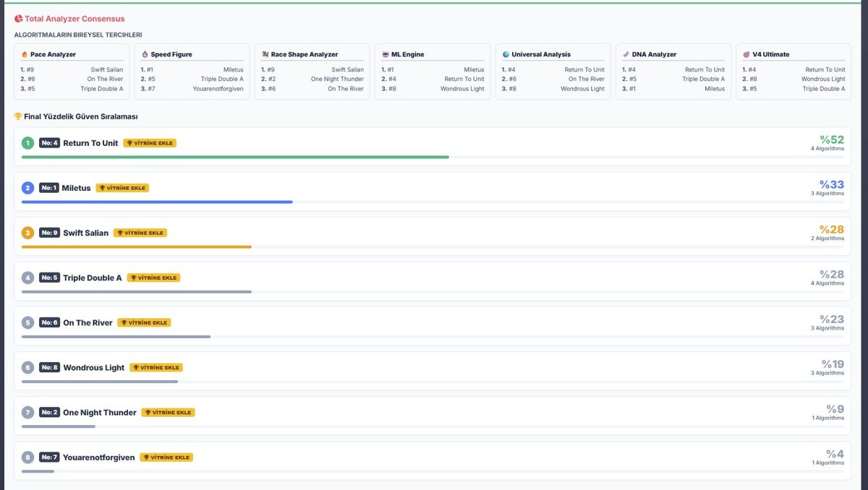
Task: Click the No: 4 badge for Return To Unit
Action: coord(49,143)
